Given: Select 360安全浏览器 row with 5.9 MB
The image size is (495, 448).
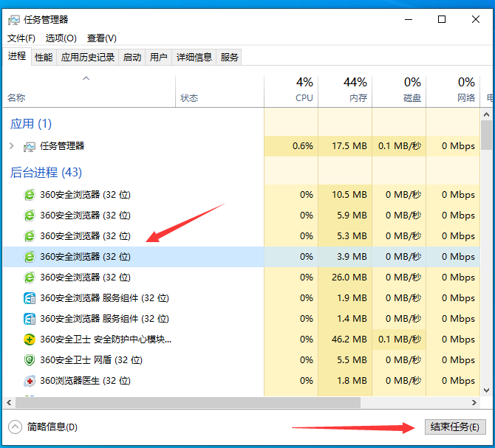Looking at the screenshot, I should (242, 216).
